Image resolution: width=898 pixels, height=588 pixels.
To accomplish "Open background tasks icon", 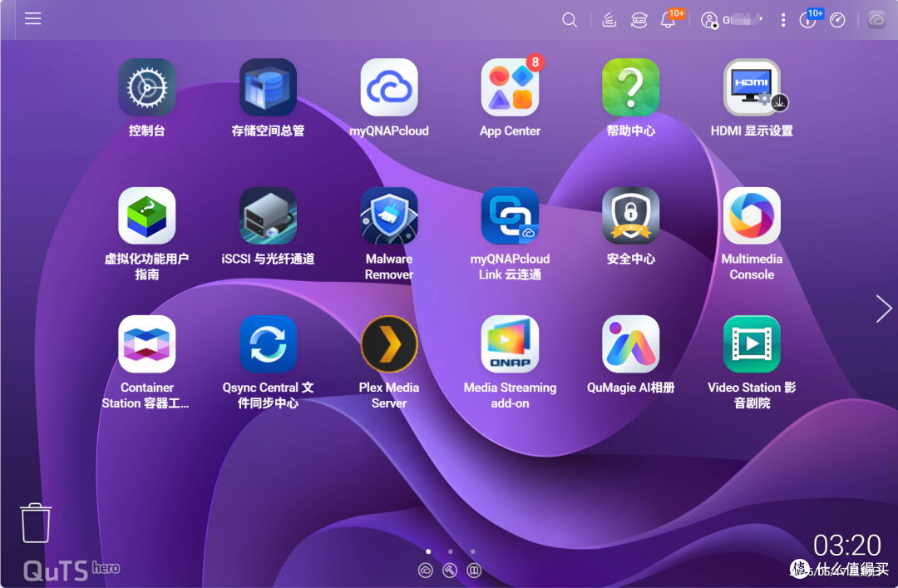I will pyautogui.click(x=609, y=20).
